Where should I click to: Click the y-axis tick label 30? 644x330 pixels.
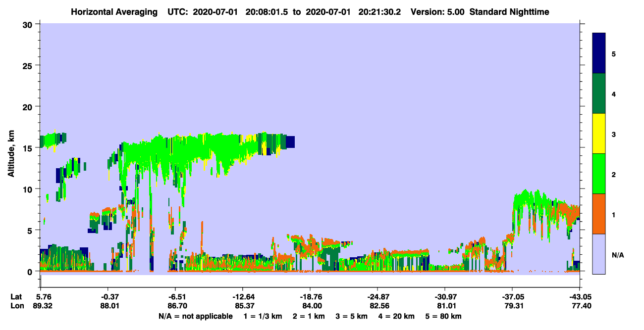tap(29, 24)
